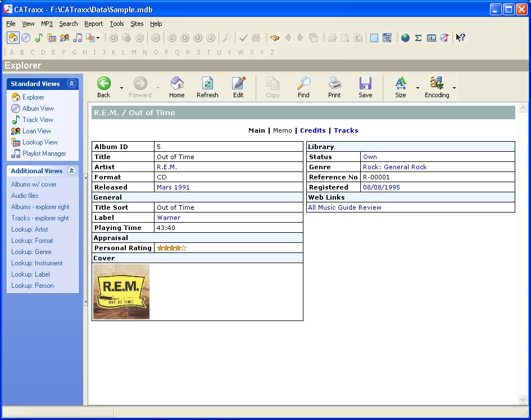Open the All Music Guide Review link
The image size is (531, 420).
(344, 207)
